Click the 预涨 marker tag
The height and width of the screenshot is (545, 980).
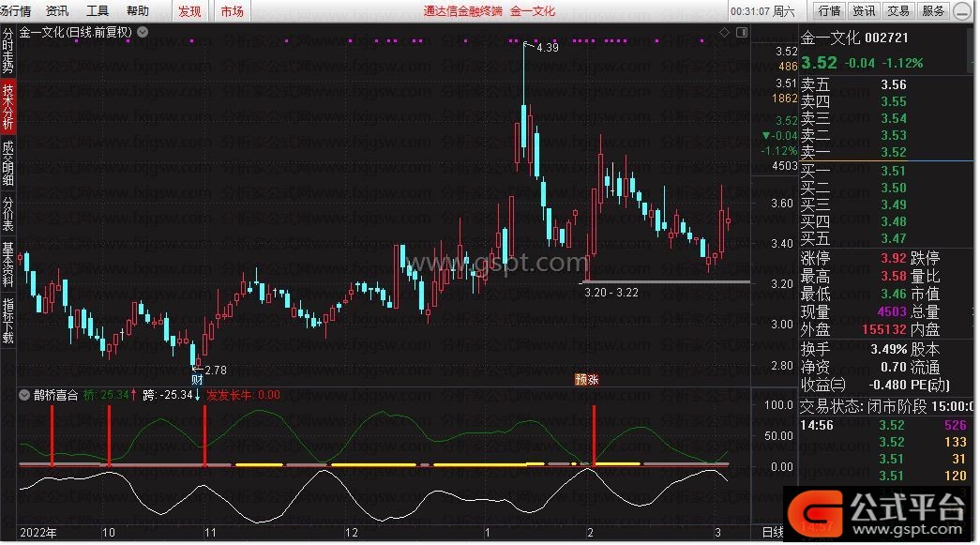pos(587,379)
